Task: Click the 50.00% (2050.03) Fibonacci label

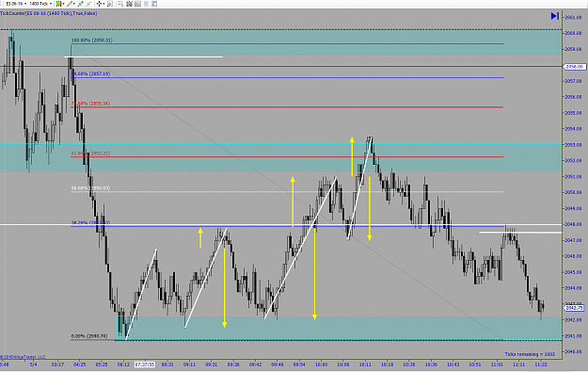Action: [x=90, y=188]
